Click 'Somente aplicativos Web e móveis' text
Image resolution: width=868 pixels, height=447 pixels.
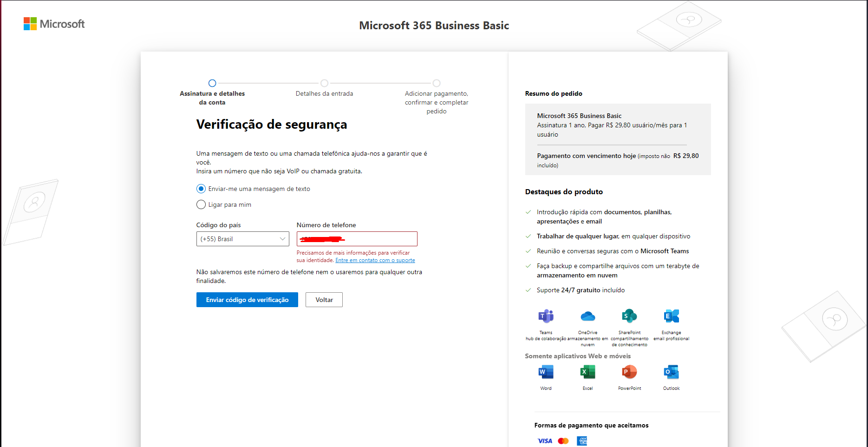click(578, 356)
